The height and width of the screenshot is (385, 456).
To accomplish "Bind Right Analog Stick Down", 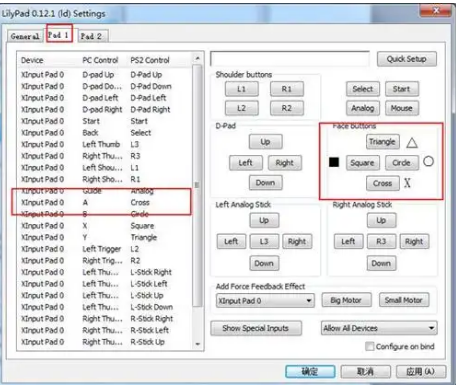I will click(381, 263).
